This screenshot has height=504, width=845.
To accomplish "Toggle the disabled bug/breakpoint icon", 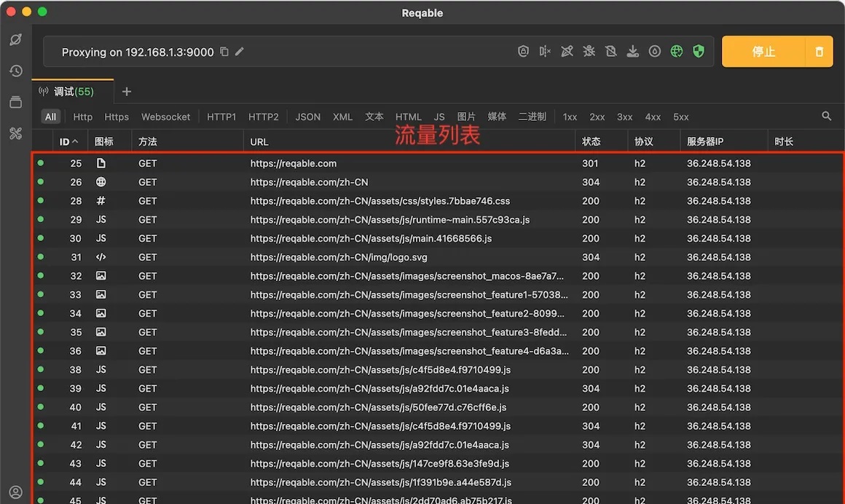I will (589, 51).
